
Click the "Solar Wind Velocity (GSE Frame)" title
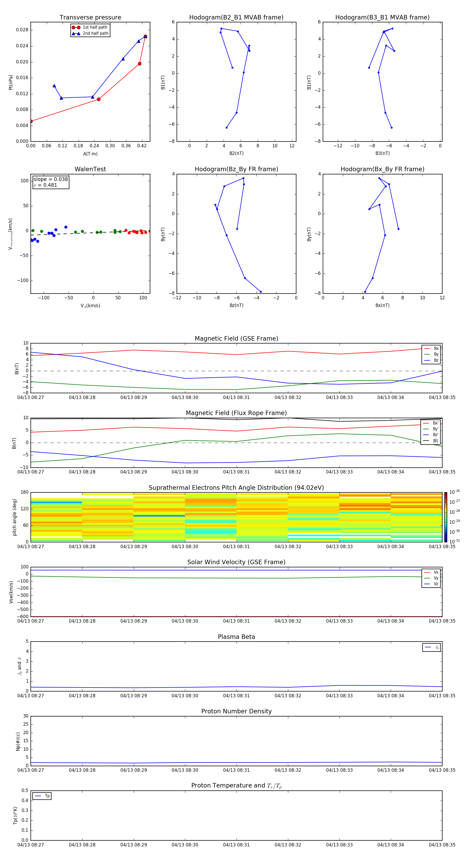(236, 562)
